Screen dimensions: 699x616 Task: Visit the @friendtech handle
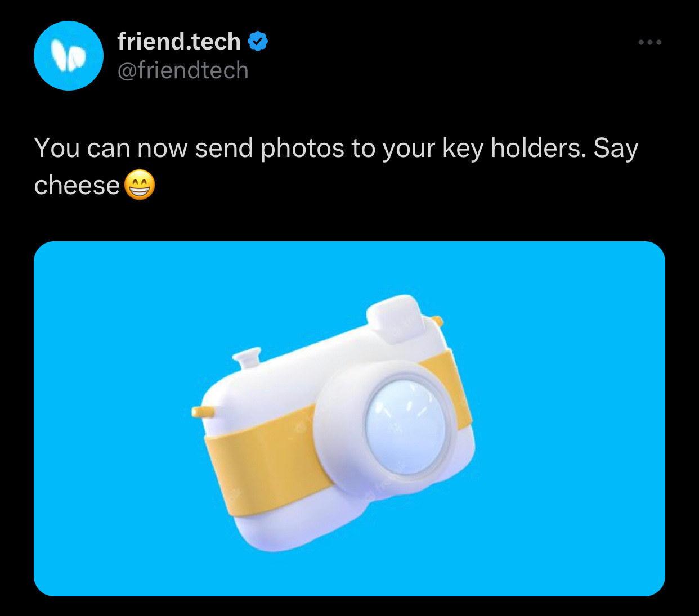[183, 70]
